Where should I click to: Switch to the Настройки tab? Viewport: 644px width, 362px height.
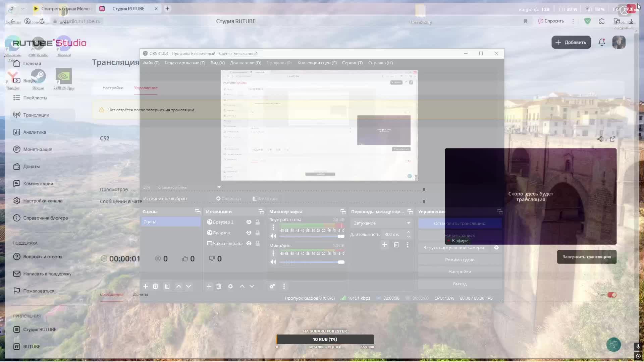pos(113,88)
